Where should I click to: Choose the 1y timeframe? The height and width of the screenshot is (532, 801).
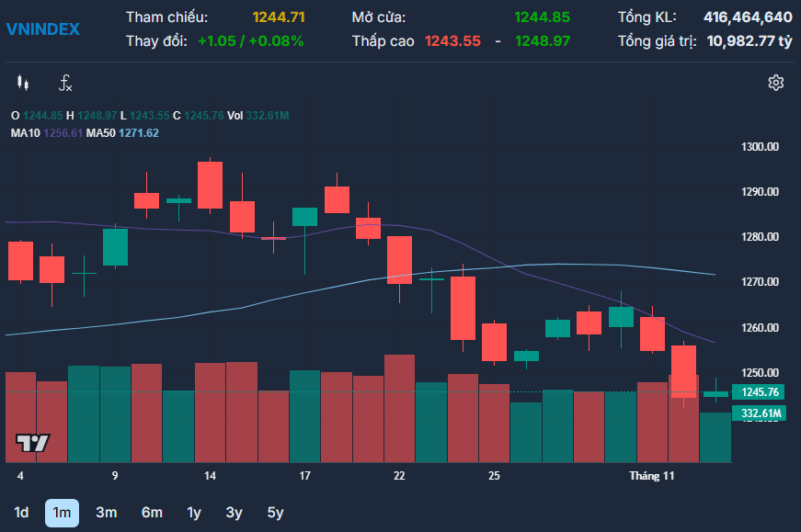coord(194,513)
